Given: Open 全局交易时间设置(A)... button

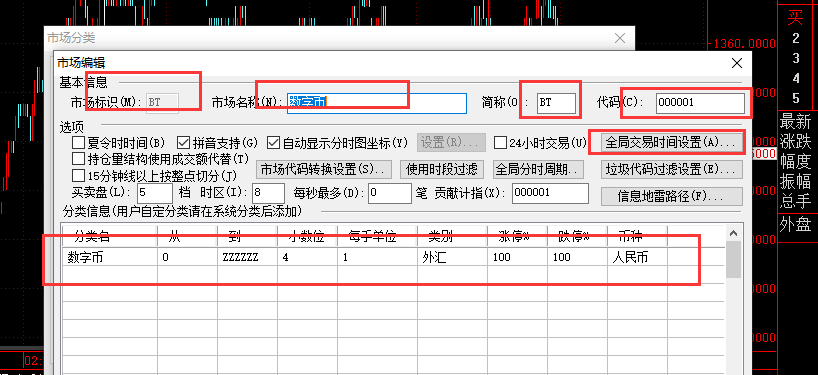Looking at the screenshot, I should point(671,142).
